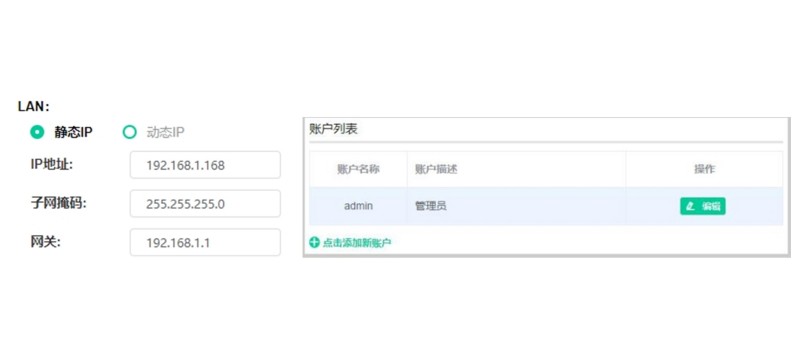Click the green 编辑 button for admin
This screenshot has height=361, width=800.
click(703, 206)
